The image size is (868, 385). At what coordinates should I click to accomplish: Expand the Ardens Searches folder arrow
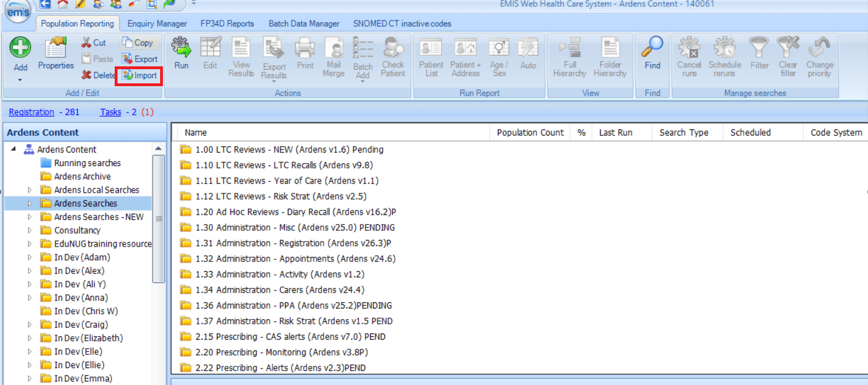click(x=30, y=204)
